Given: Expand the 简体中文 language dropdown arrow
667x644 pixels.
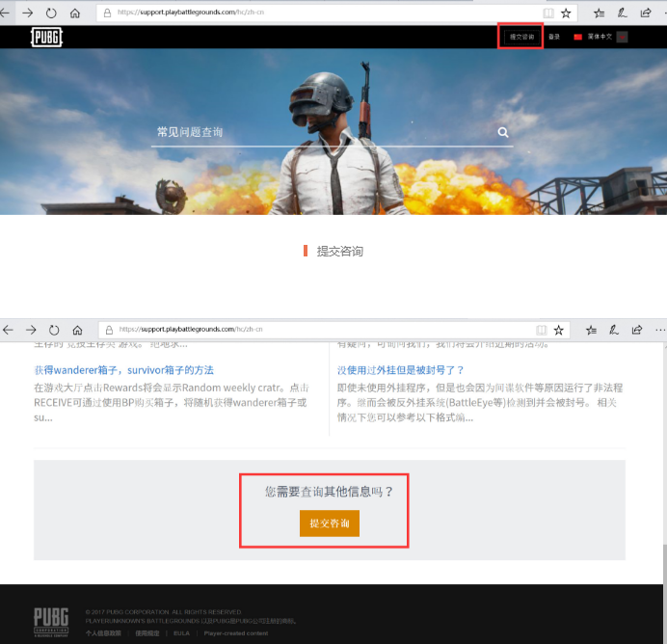Looking at the screenshot, I should (x=622, y=37).
